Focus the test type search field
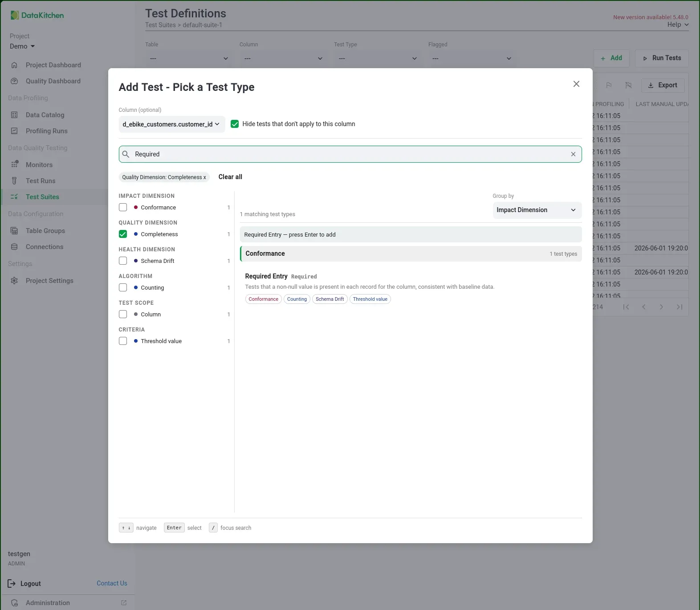 click(350, 154)
